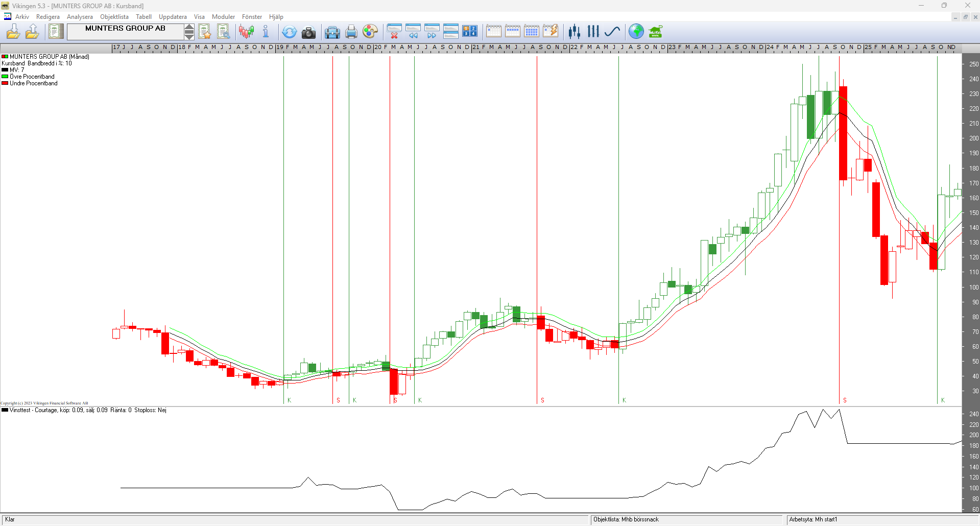The image size is (980, 526).
Task: Click the close-window toolbar button with red X
Action: [394, 32]
